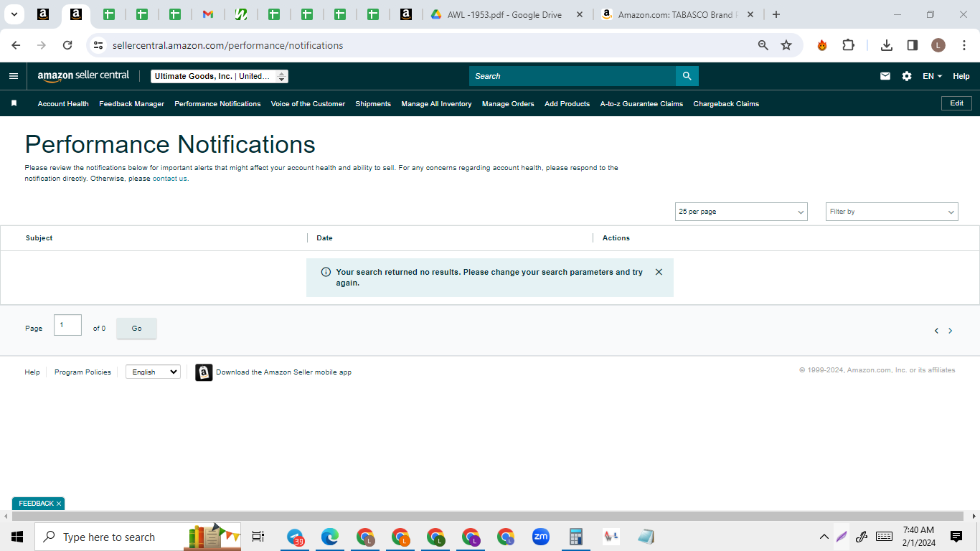Open a new browser tab
The height and width of the screenshot is (551, 980).
776,14
